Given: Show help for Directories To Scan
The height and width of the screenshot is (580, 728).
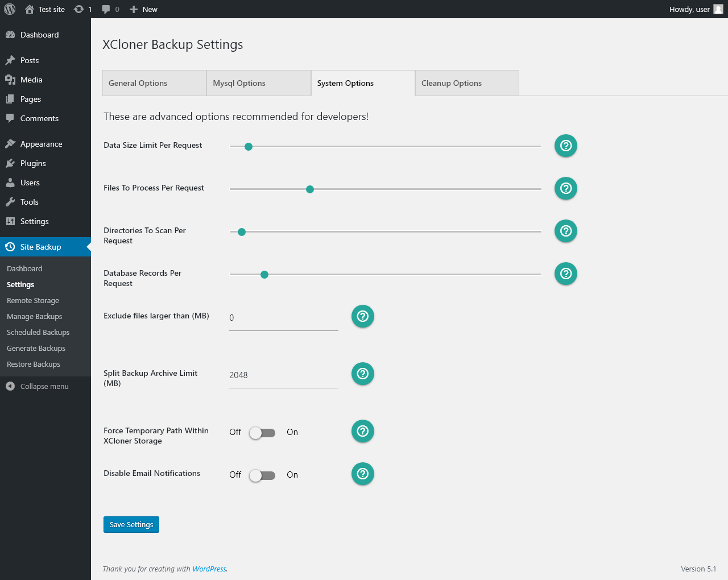Looking at the screenshot, I should pyautogui.click(x=565, y=231).
